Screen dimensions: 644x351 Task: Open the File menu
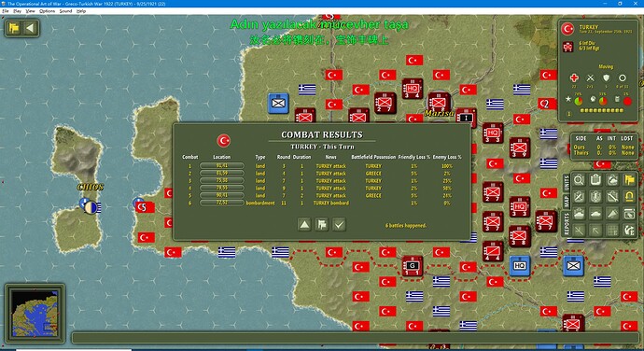click(x=6, y=11)
